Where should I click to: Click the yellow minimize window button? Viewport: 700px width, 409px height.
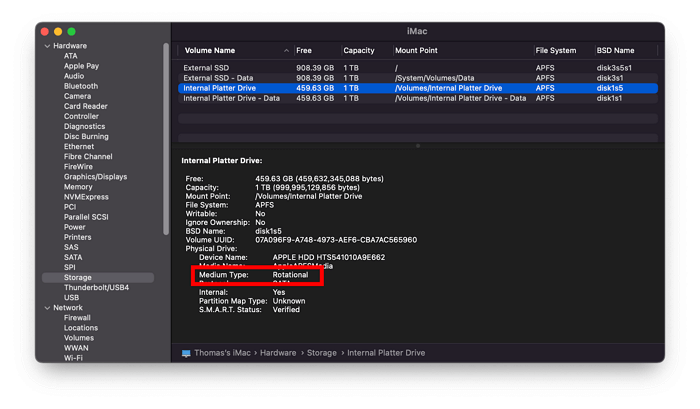pyautogui.click(x=58, y=32)
